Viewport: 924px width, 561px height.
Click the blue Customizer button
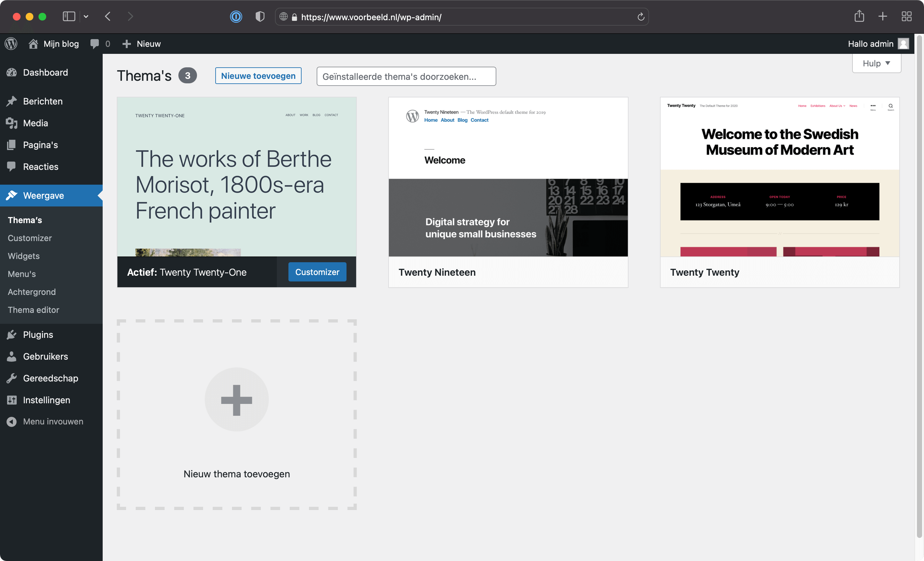(x=317, y=272)
